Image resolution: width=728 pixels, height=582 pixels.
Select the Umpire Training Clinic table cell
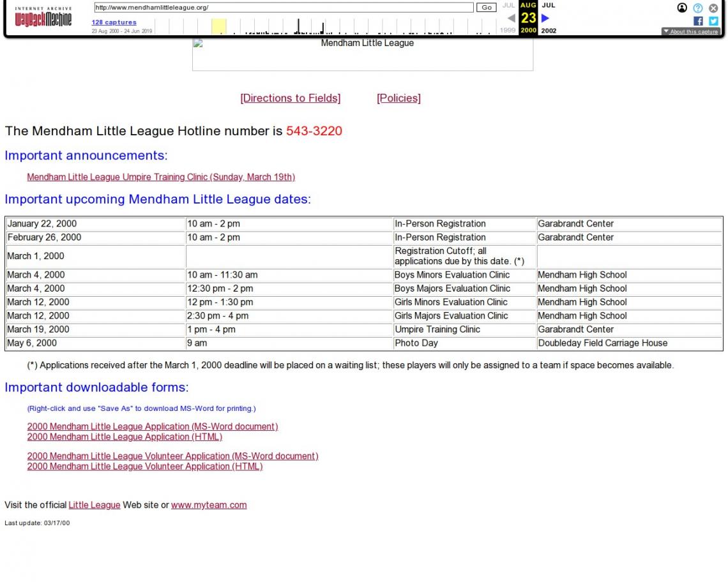point(464,329)
